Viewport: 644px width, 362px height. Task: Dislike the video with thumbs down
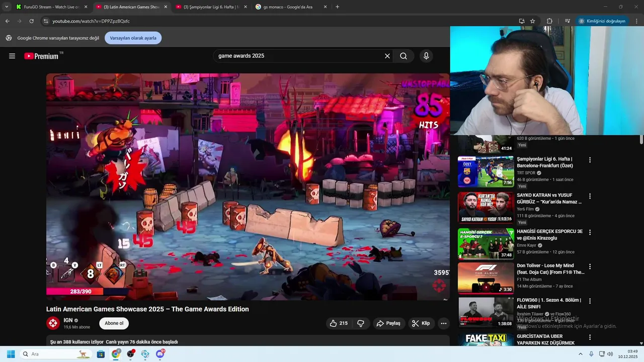pyautogui.click(x=361, y=323)
